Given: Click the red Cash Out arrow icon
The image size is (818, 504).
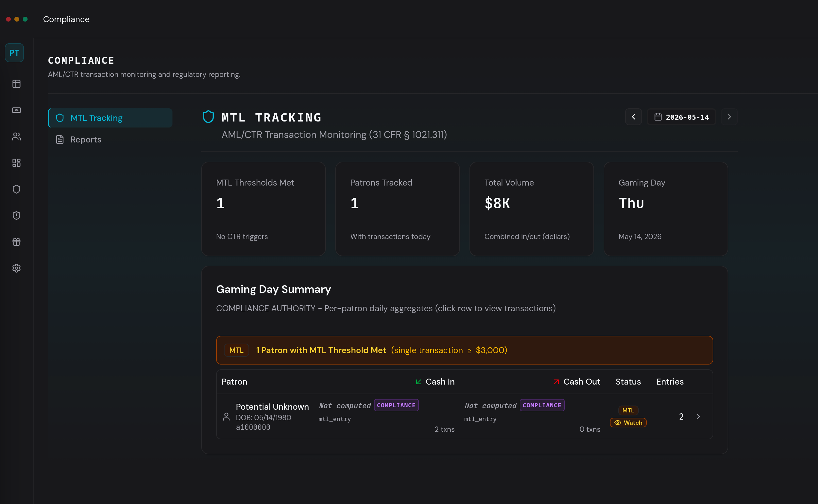Looking at the screenshot, I should pos(556,382).
